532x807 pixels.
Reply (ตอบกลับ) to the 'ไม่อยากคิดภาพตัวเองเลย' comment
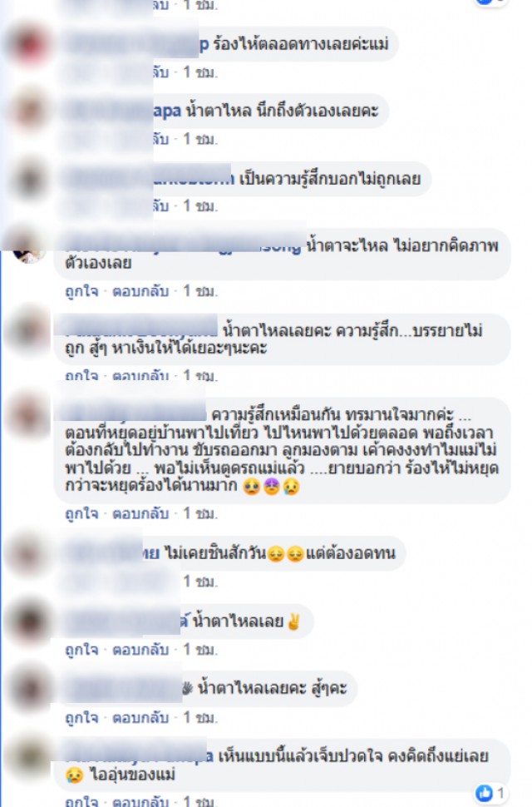click(x=140, y=291)
